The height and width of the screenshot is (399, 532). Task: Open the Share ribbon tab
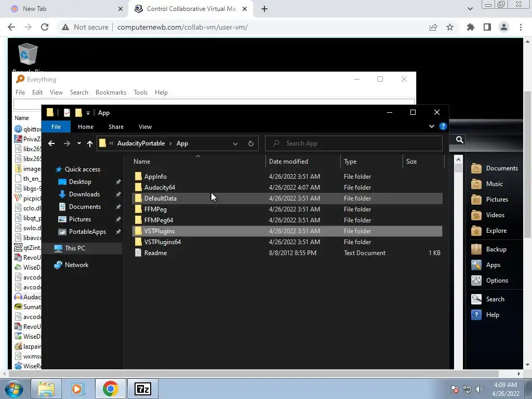(x=116, y=127)
